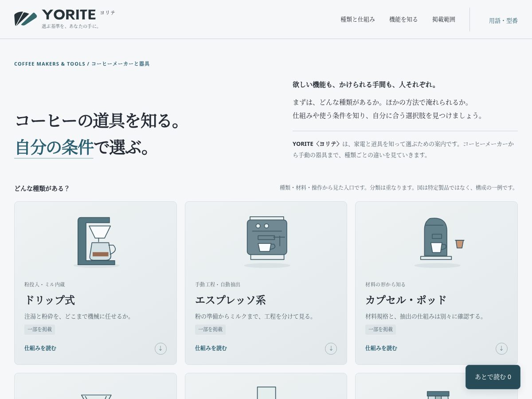Click the 材料の形から知る label

click(385, 285)
